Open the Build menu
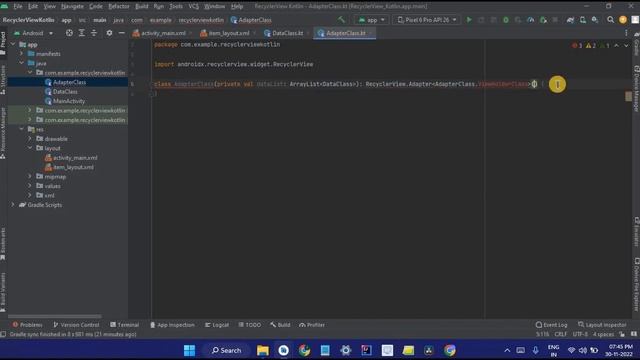Viewport: 640px width, 360px height. 142,6
